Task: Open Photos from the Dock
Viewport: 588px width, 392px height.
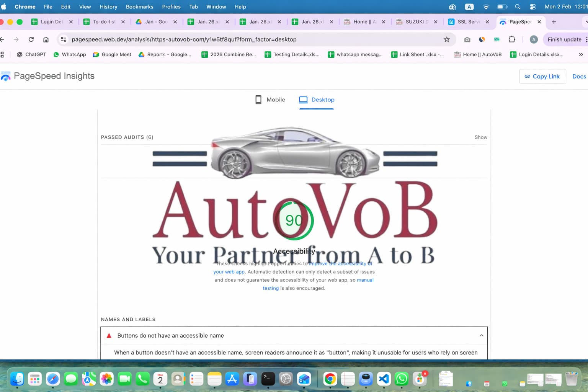Action: pos(107,379)
